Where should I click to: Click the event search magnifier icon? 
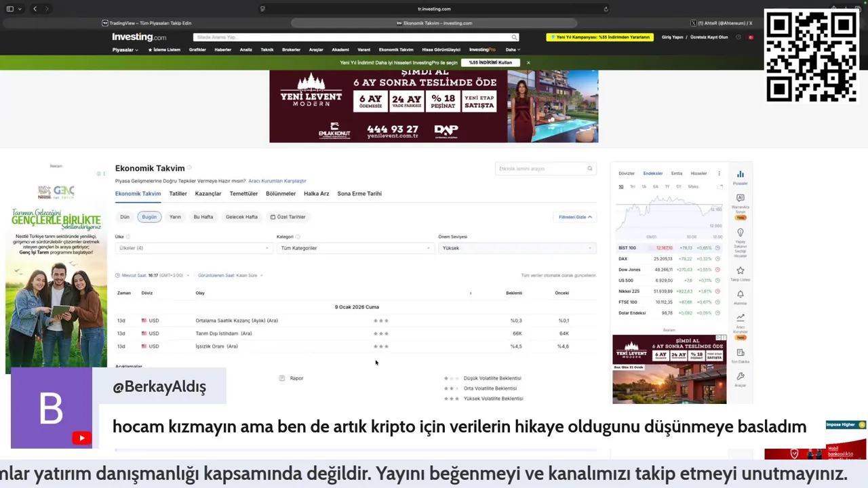590,169
